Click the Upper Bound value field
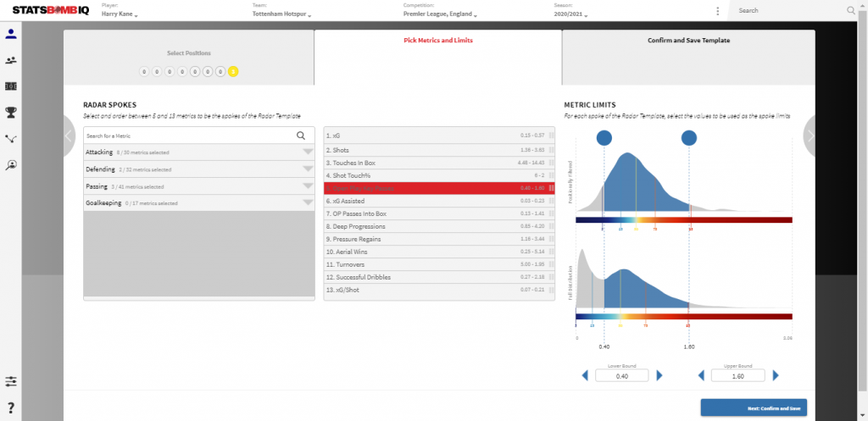868x421 pixels. [738, 375]
